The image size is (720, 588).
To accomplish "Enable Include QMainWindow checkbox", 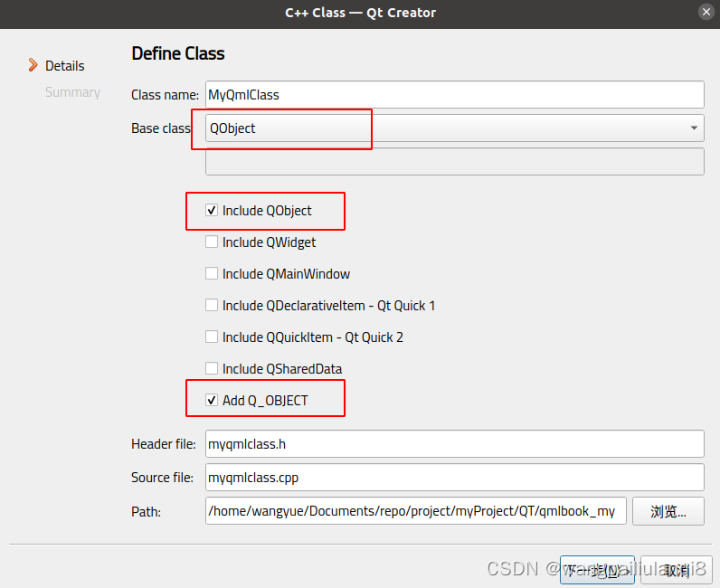I will 212,274.
